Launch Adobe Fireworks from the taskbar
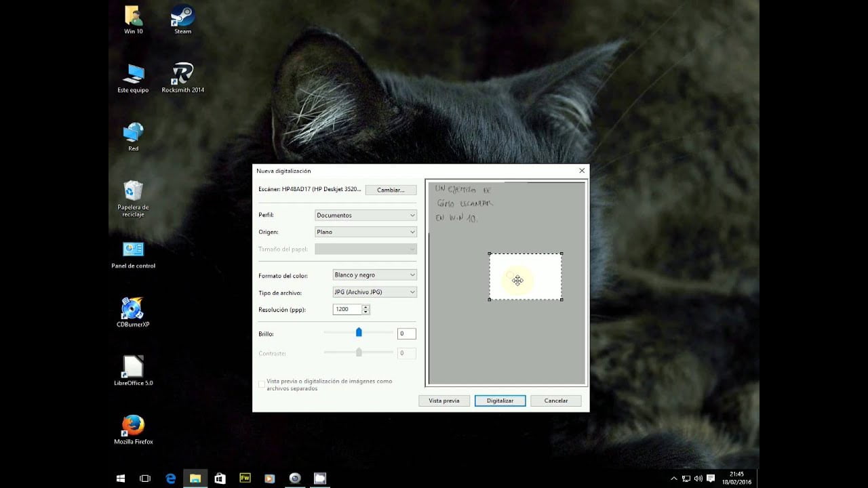The height and width of the screenshot is (488, 868). pyautogui.click(x=245, y=478)
